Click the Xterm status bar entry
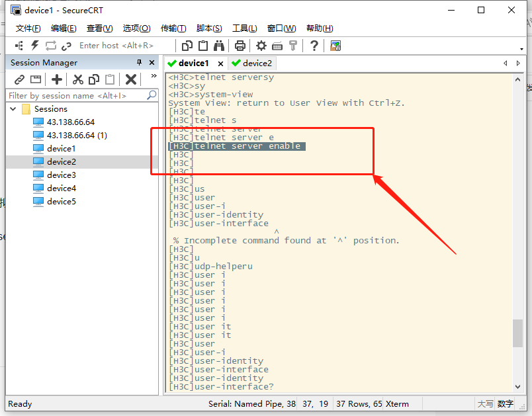Screen dimensions: 532x416 (397, 404)
